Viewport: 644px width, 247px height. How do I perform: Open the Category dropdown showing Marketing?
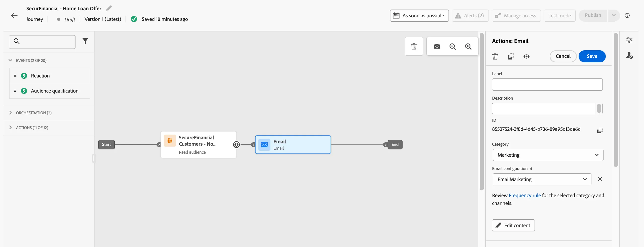tap(548, 155)
